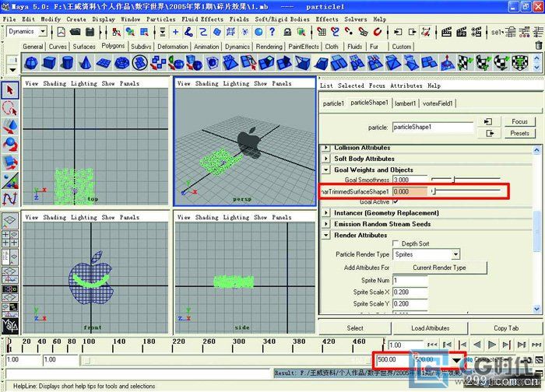Create a polygon torus from shelf
The width and height of the screenshot is (545, 392).
click(x=121, y=63)
